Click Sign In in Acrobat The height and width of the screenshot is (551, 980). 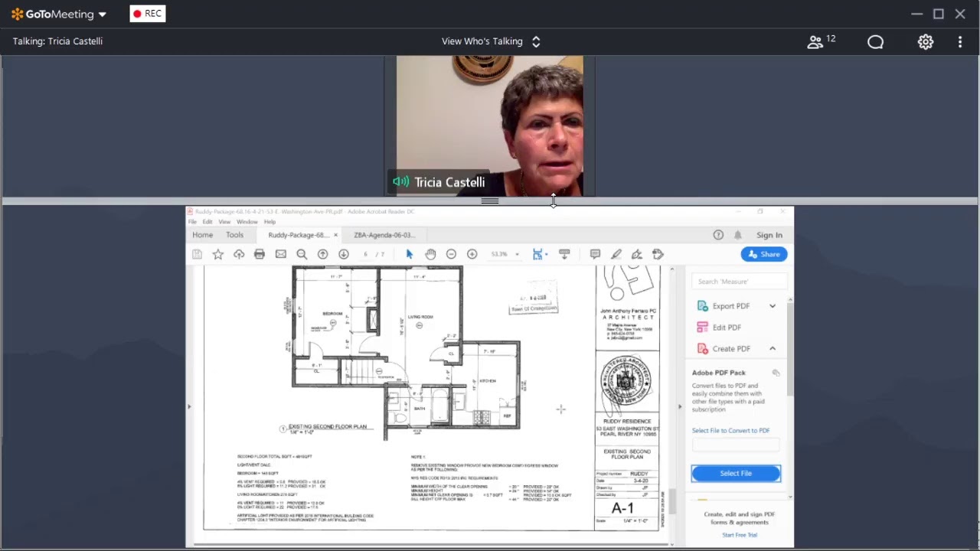coord(769,235)
